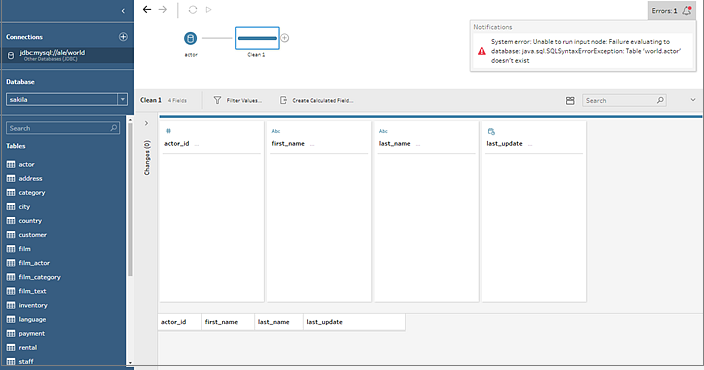704x370 pixels.
Task: Select the customer table
Action: point(32,235)
